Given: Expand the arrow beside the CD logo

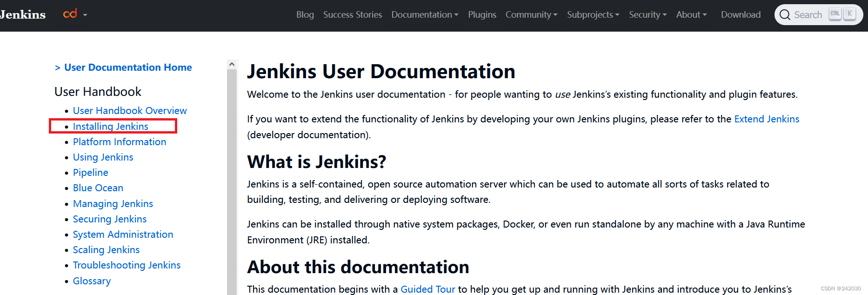Looking at the screenshot, I should 85,15.
